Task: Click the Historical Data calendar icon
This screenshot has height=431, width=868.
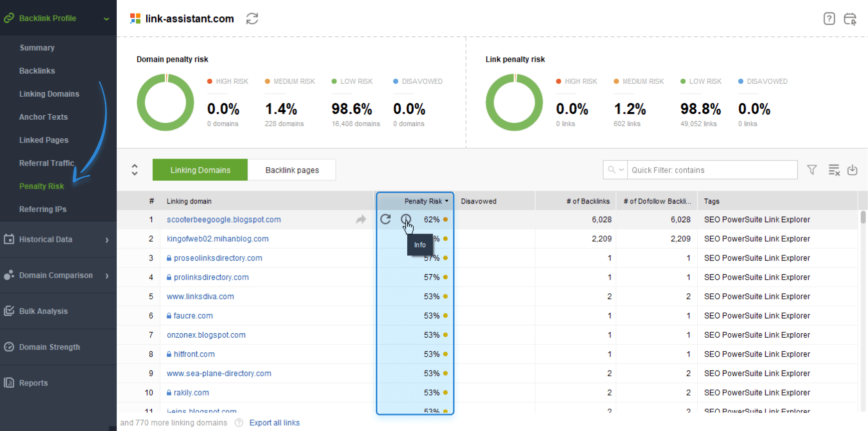Action: [9, 239]
